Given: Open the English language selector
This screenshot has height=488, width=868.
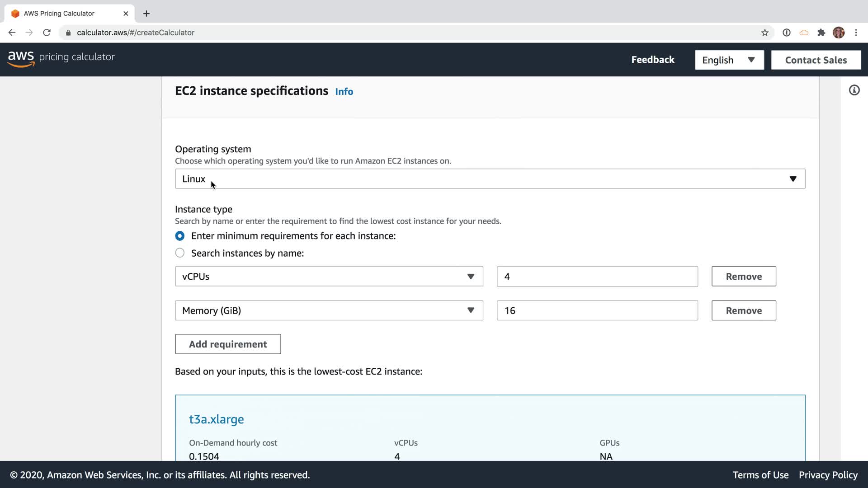Looking at the screenshot, I should click(x=729, y=60).
